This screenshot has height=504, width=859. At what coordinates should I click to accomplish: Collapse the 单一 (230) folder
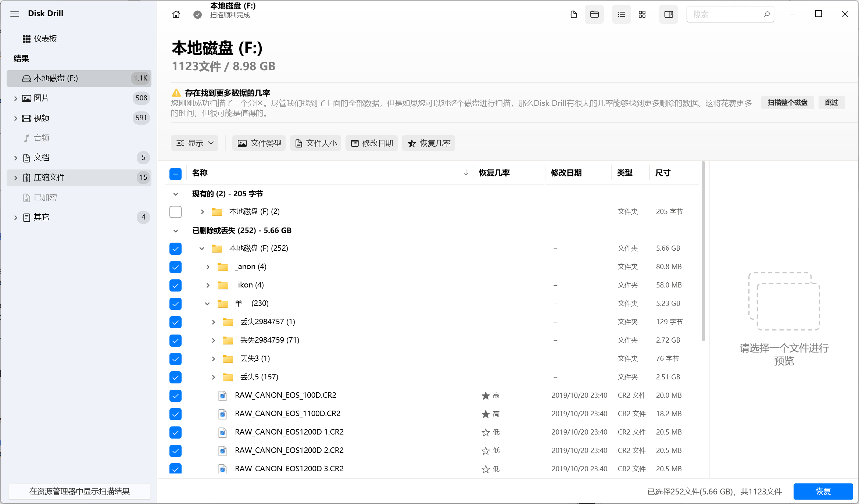click(207, 304)
